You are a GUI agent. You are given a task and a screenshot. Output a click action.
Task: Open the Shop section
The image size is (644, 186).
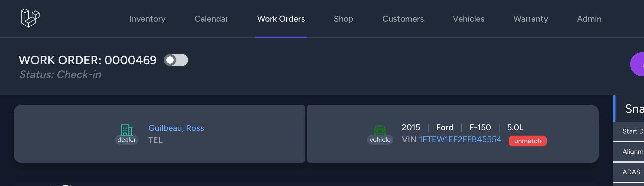(x=344, y=19)
